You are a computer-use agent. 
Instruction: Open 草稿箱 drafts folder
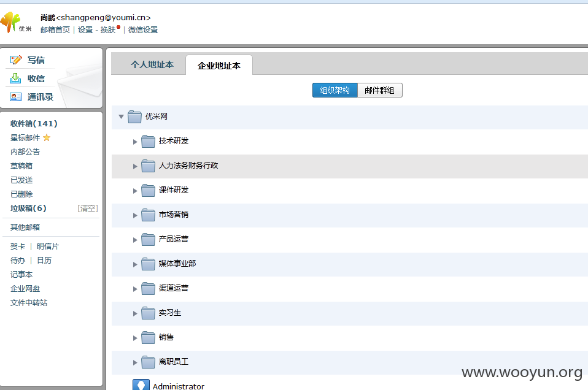point(21,166)
